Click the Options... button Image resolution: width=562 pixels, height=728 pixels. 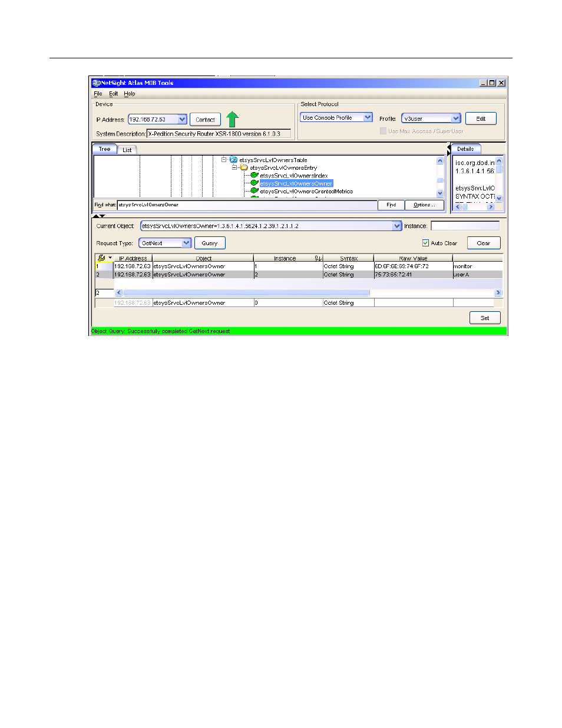tap(424, 205)
